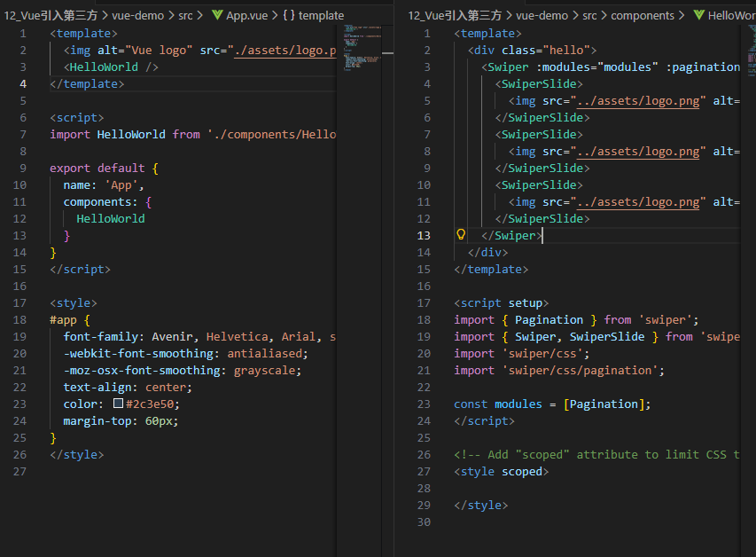Click the Vue icon beside App.vue breadcrumb
The image size is (756, 557).
[216, 15]
